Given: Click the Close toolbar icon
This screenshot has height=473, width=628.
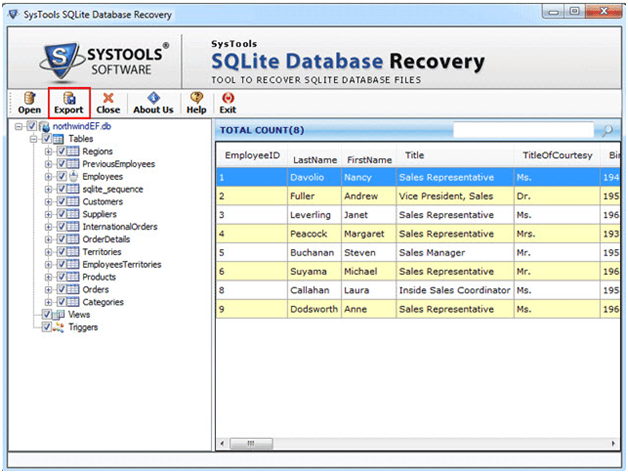Looking at the screenshot, I should pyautogui.click(x=108, y=98).
